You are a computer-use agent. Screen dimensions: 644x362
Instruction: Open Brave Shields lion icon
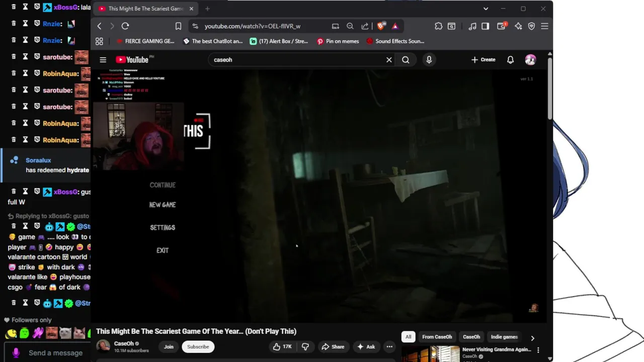point(381,26)
